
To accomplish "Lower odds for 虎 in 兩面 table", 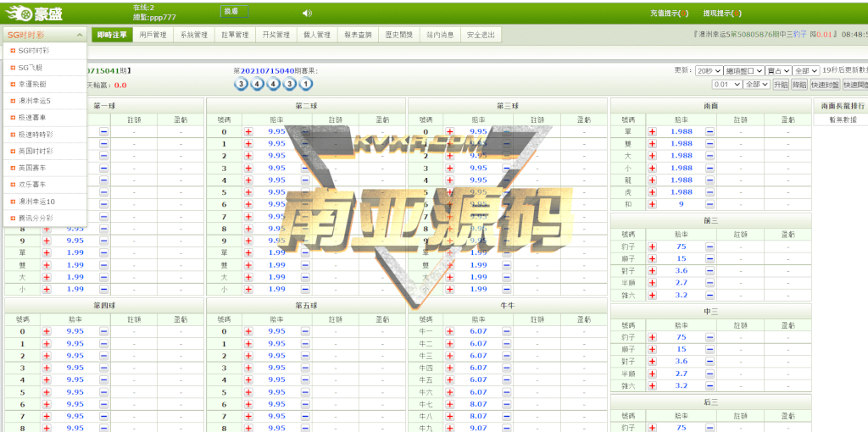I will pyautogui.click(x=709, y=192).
